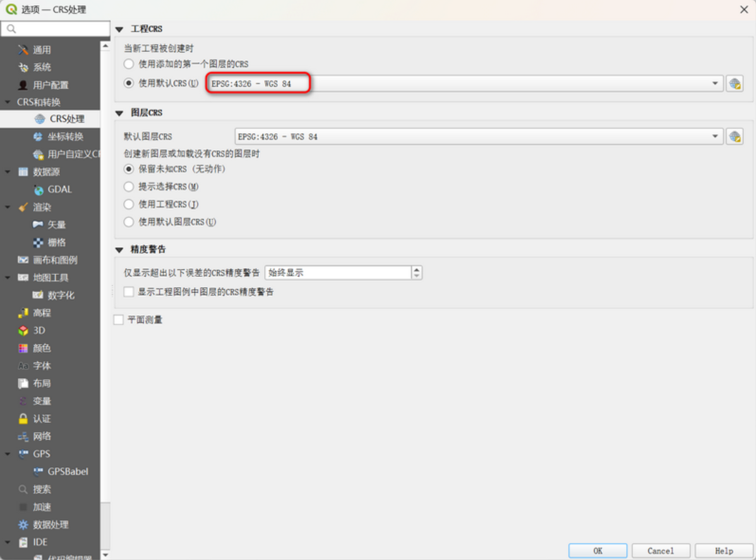This screenshot has width=756, height=560.
Task: Open the GDAL settings page
Action: pyautogui.click(x=59, y=190)
